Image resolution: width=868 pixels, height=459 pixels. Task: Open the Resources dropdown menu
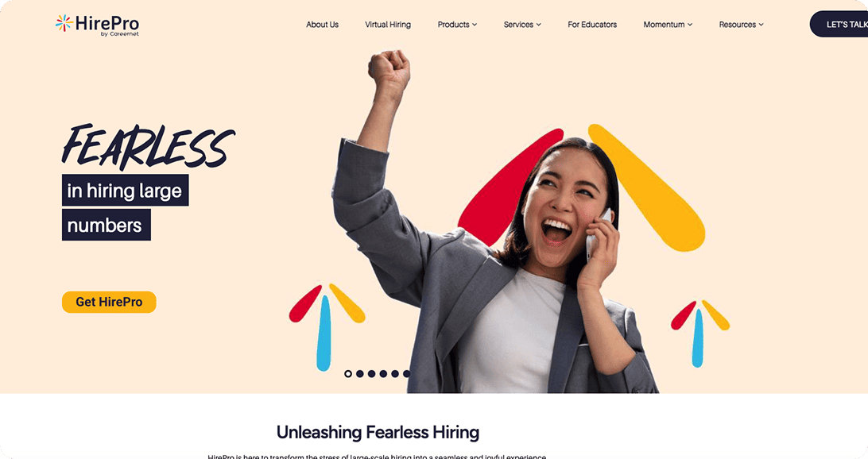(742, 25)
